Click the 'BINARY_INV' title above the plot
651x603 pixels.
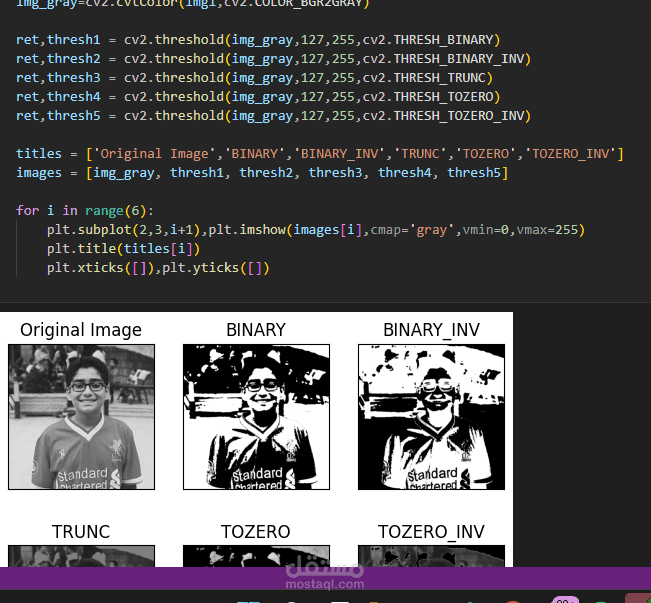coord(431,330)
